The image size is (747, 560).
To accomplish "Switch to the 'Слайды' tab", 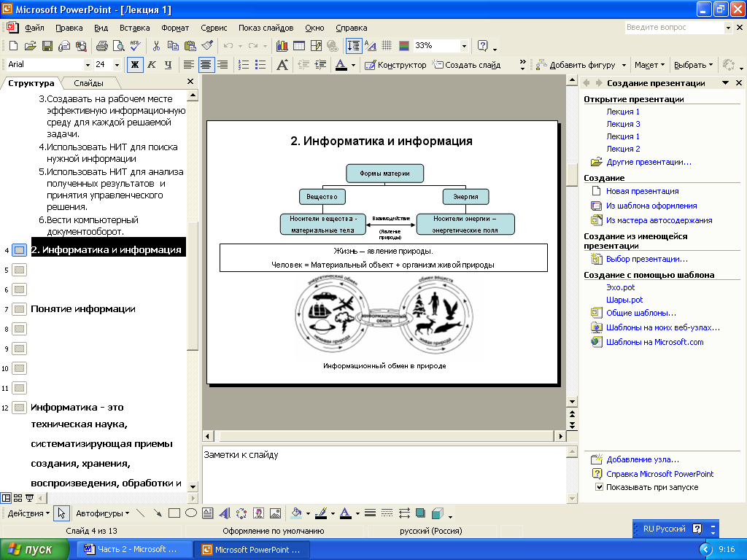I will [x=88, y=83].
